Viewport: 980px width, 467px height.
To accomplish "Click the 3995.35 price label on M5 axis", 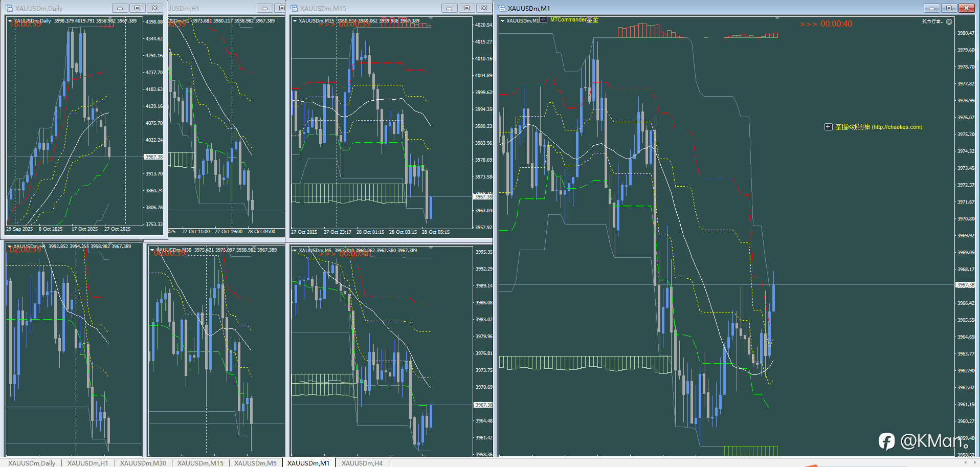I will [484, 252].
